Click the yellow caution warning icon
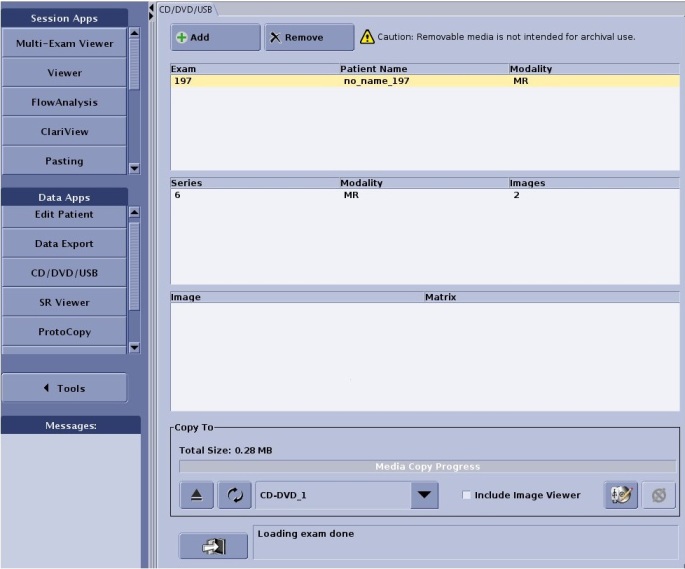685x569 pixels. click(367, 37)
